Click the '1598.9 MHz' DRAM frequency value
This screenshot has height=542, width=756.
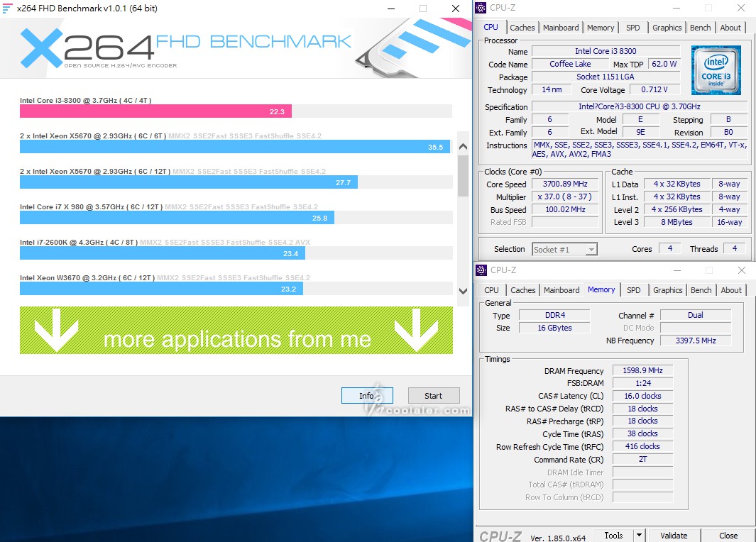click(x=642, y=370)
